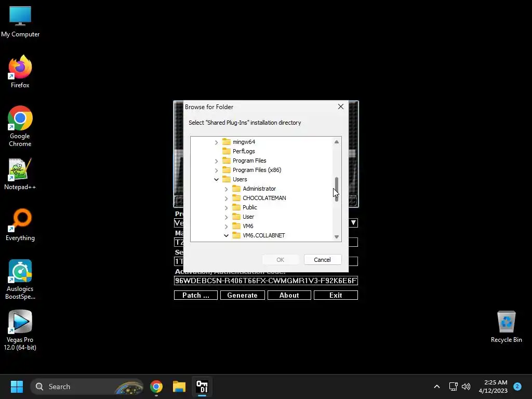Cancel the Browse for Folder dialog
Image resolution: width=532 pixels, height=399 pixels.
point(322,260)
